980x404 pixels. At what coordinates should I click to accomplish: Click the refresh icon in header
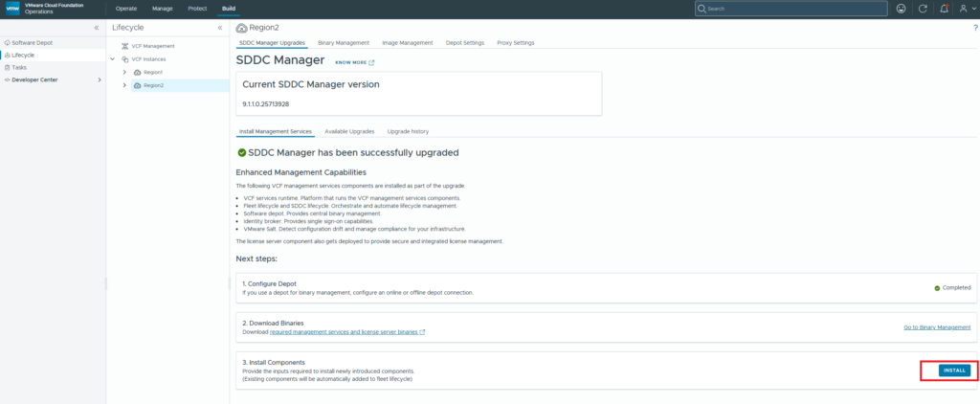(x=923, y=9)
